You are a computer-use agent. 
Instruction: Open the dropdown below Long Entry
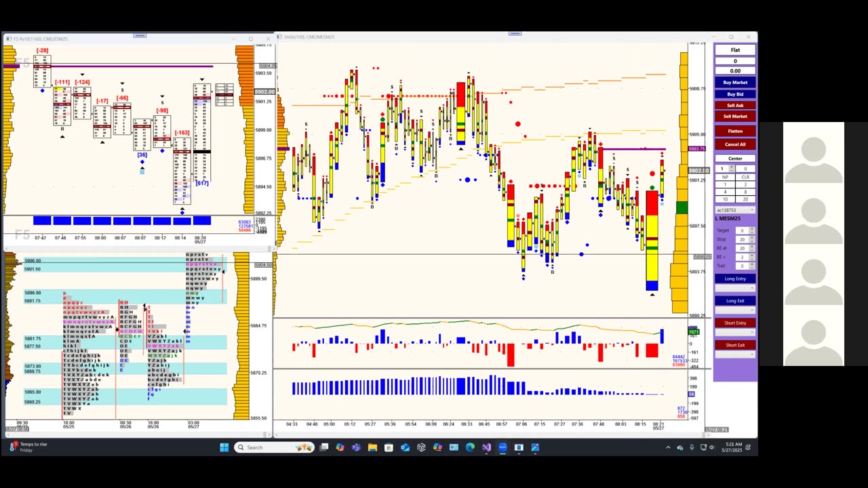click(735, 288)
